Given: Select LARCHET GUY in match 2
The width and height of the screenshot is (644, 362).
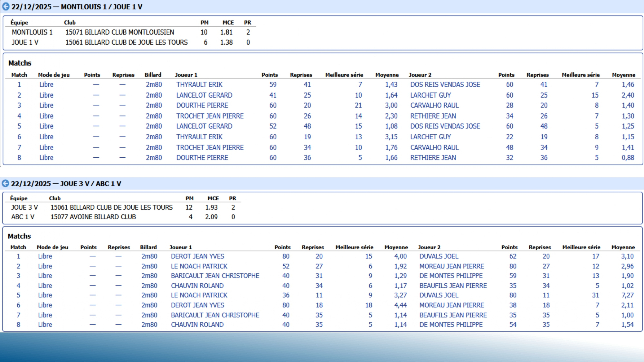Looking at the screenshot, I should 430,95.
